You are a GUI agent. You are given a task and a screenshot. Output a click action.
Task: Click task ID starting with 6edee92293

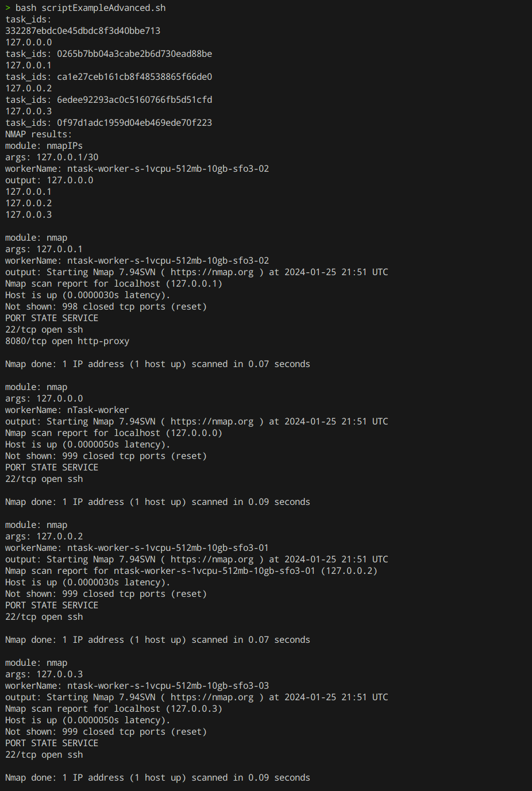134,100
